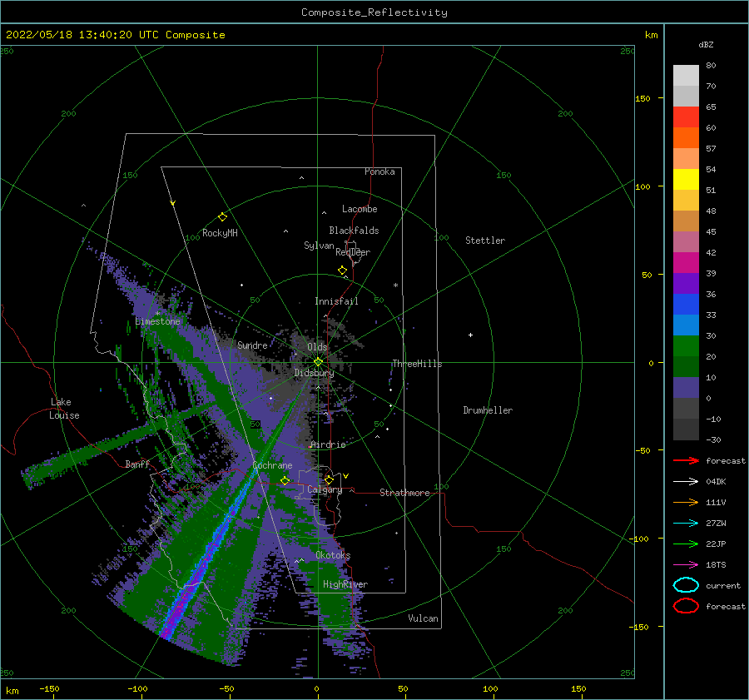Screen dimensions: 749x700
Task: Click the cyan 27ZW arrow icon
Action: click(x=686, y=524)
